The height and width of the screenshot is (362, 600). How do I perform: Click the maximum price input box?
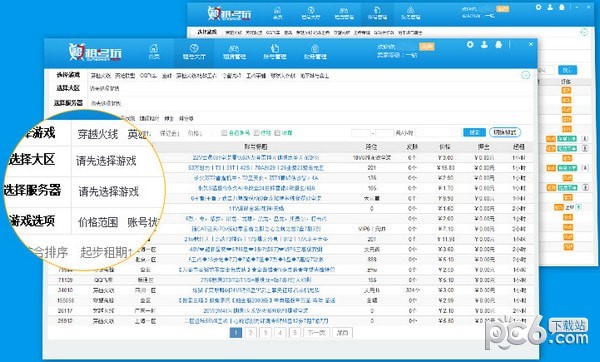[384, 133]
